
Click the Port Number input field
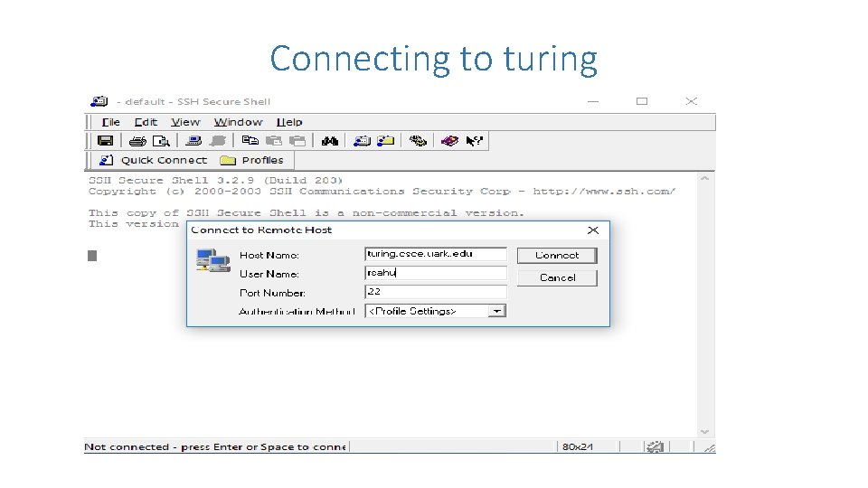pos(436,292)
